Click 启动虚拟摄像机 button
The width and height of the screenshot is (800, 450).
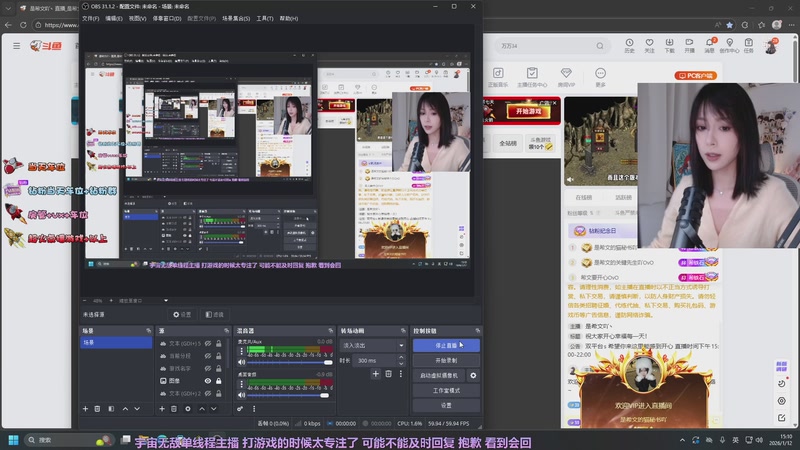point(439,375)
